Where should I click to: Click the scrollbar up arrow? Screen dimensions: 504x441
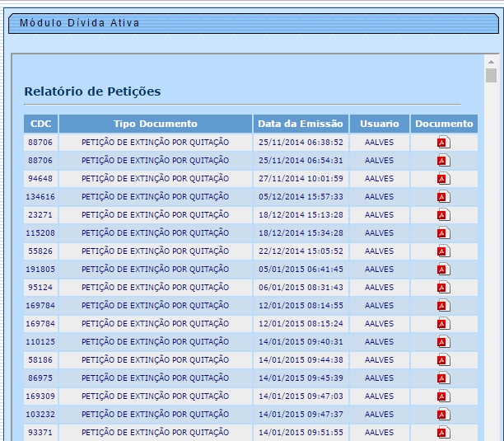491,62
